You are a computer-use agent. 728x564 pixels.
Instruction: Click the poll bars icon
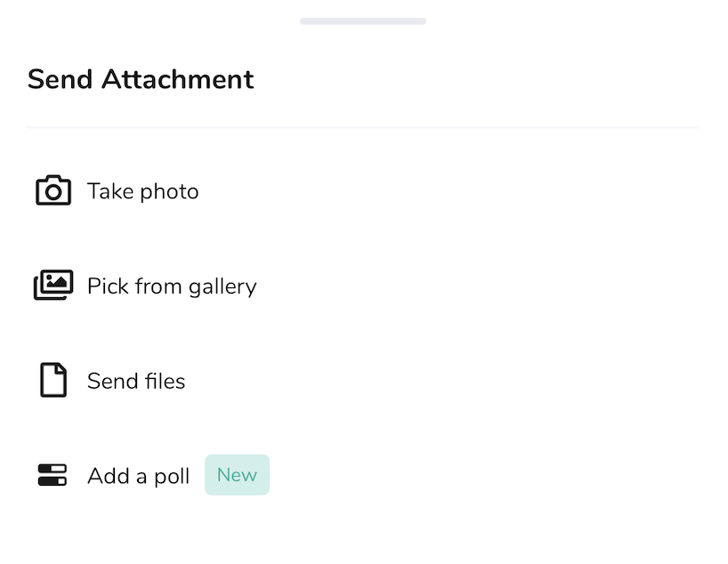pos(53,475)
